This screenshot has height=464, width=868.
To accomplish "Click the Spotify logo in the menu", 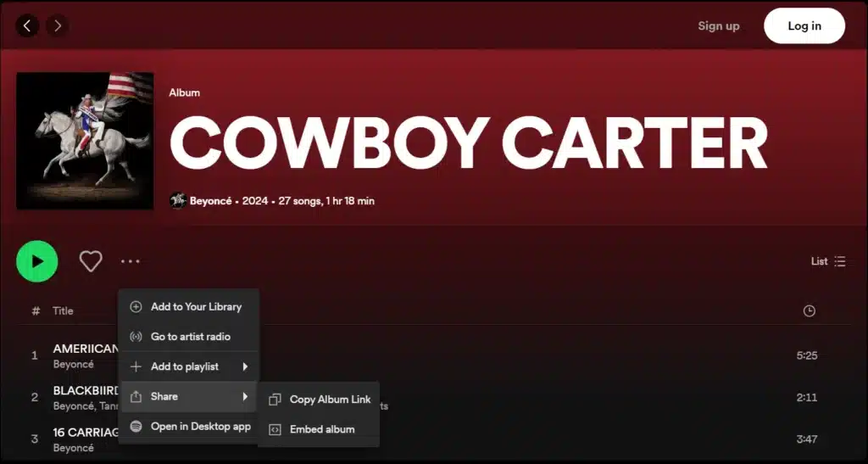I will pos(136,427).
